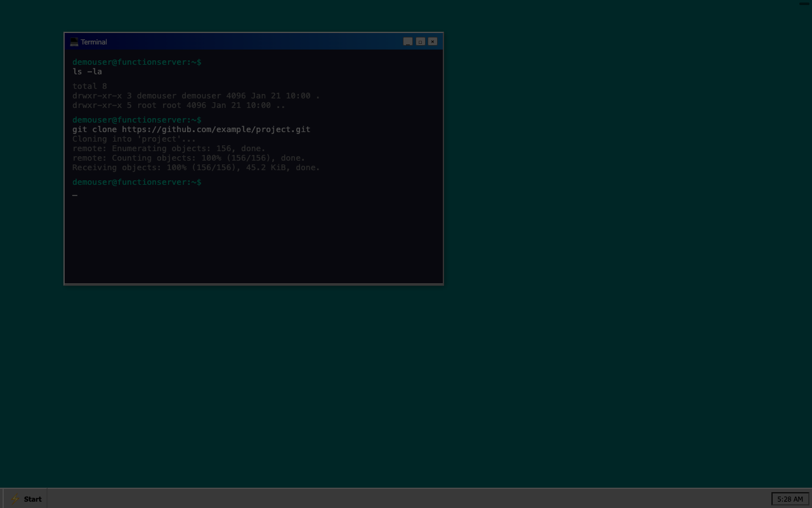Click the blinking cursor at the last prompt

75,195
